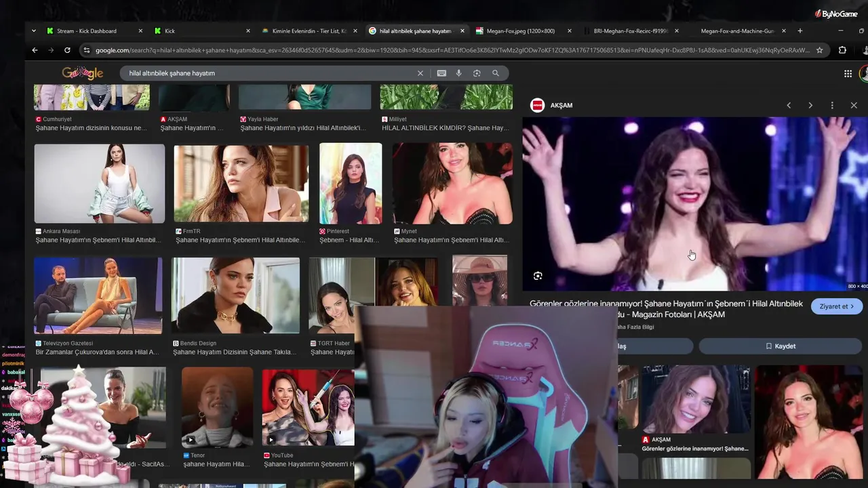
Task: Close the Kick tab
Action: pos(248,30)
